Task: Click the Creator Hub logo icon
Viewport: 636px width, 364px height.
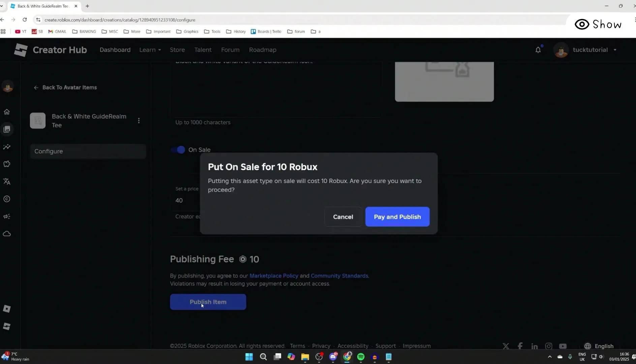Action: [21, 50]
